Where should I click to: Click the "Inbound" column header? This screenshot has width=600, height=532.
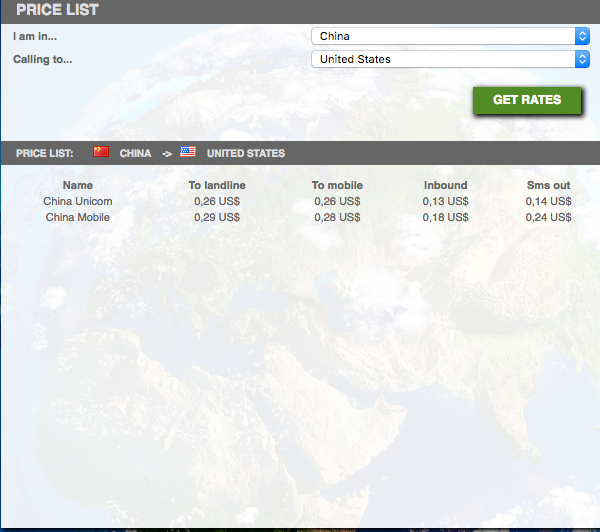pos(445,185)
